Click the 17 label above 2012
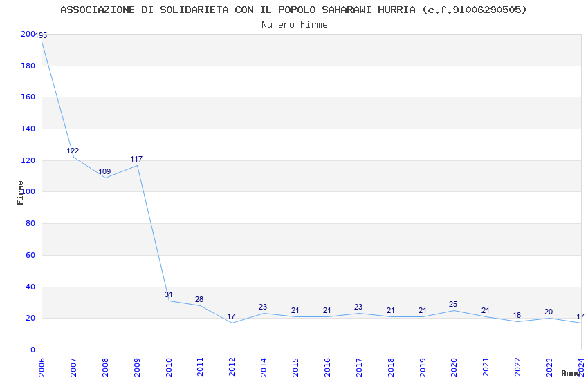This screenshot has height=380, width=588. point(231,316)
